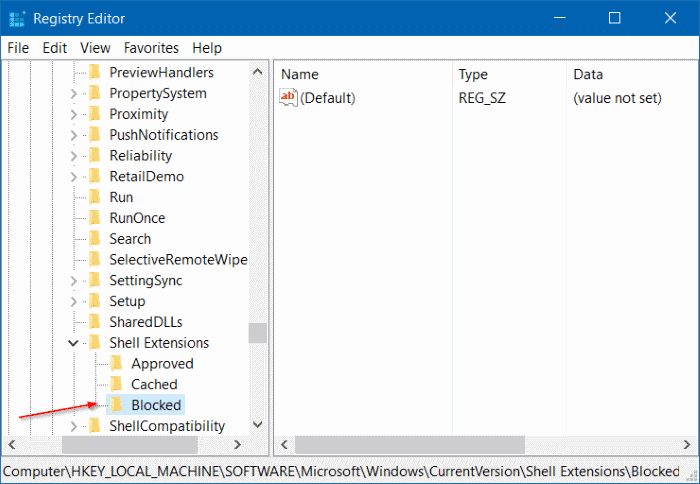Image resolution: width=700 pixels, height=484 pixels.
Task: Close the Registry Editor window
Action: point(671,18)
